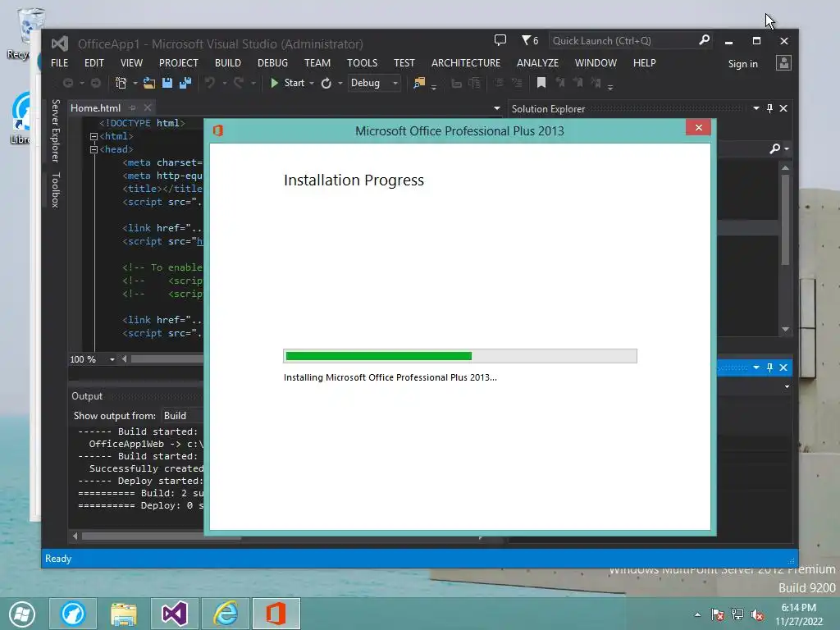Click the Save All icon
Viewport: 840px width, 630px height.
coord(185,83)
